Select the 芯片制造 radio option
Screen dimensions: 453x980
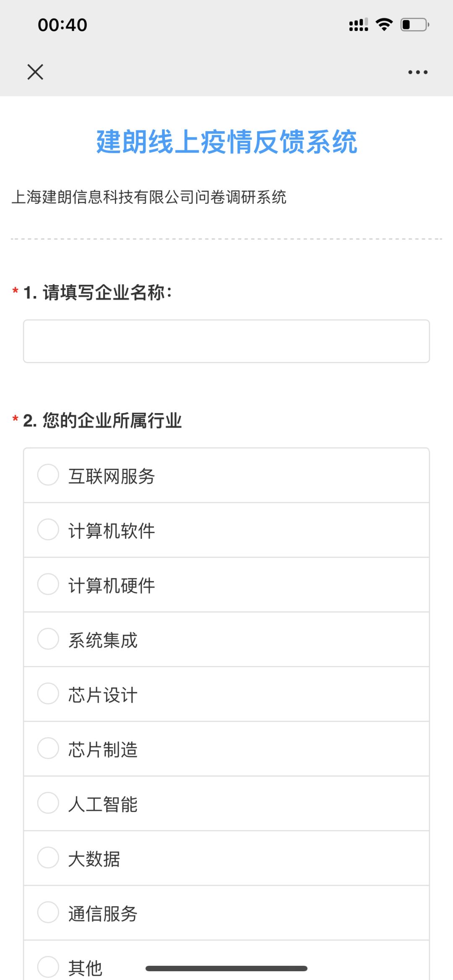[x=48, y=748]
